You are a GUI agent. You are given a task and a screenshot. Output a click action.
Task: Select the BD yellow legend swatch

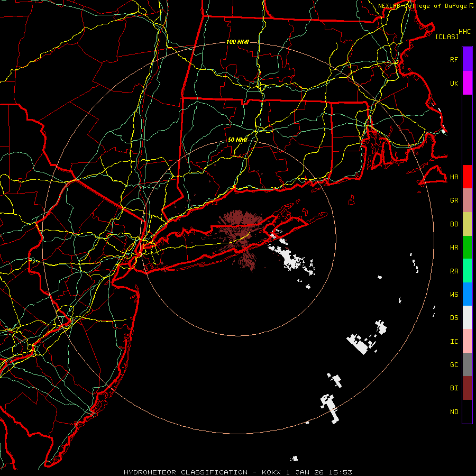coord(467,224)
